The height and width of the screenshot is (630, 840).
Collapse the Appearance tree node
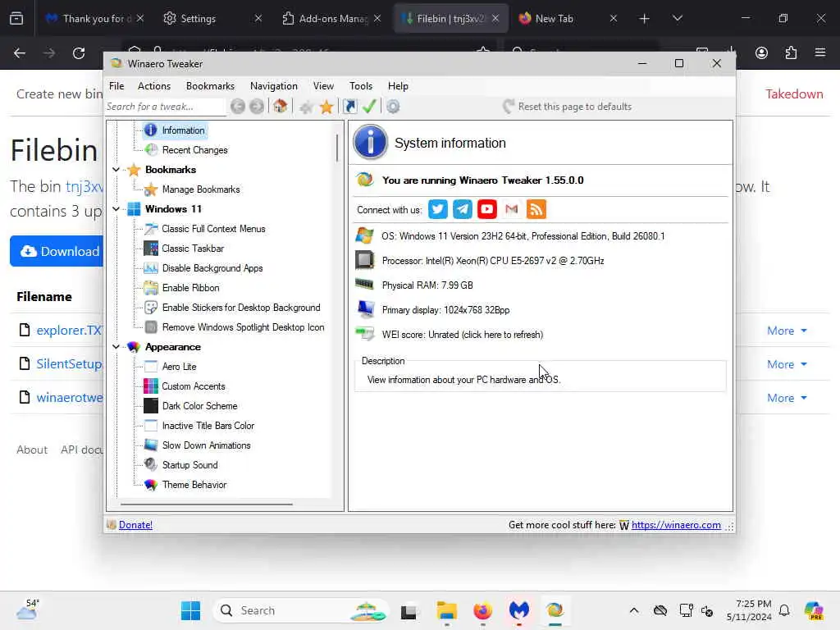(116, 347)
